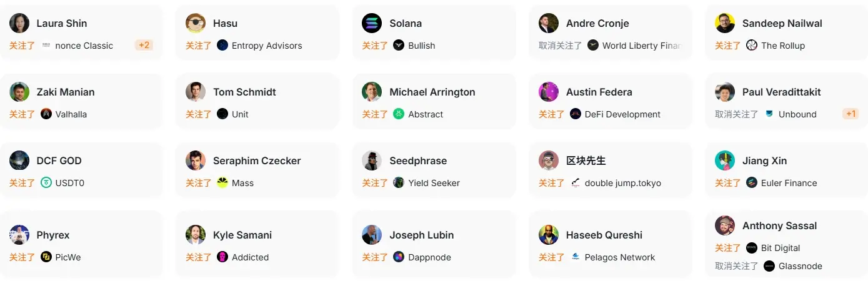Image resolution: width=868 pixels, height=286 pixels.
Task: Open the Yield Seeker project link
Action: (434, 183)
